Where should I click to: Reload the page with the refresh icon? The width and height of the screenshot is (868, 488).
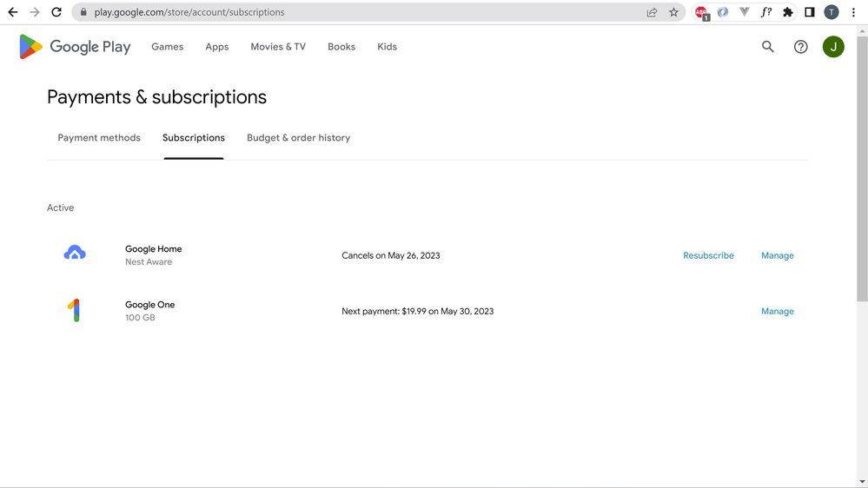point(56,12)
